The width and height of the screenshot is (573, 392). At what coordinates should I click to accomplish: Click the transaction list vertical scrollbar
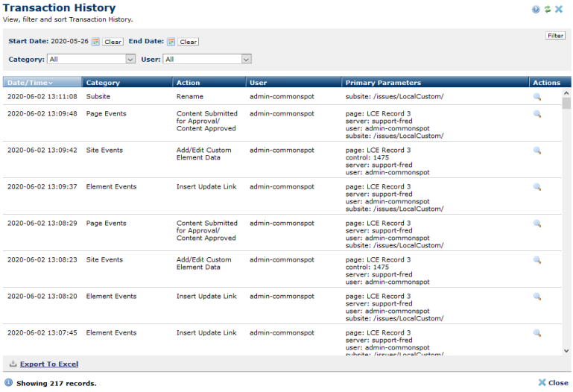[x=566, y=224]
